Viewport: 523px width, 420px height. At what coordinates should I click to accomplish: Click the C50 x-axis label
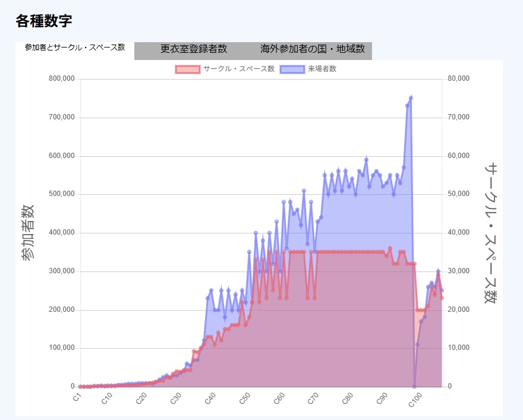click(x=245, y=398)
